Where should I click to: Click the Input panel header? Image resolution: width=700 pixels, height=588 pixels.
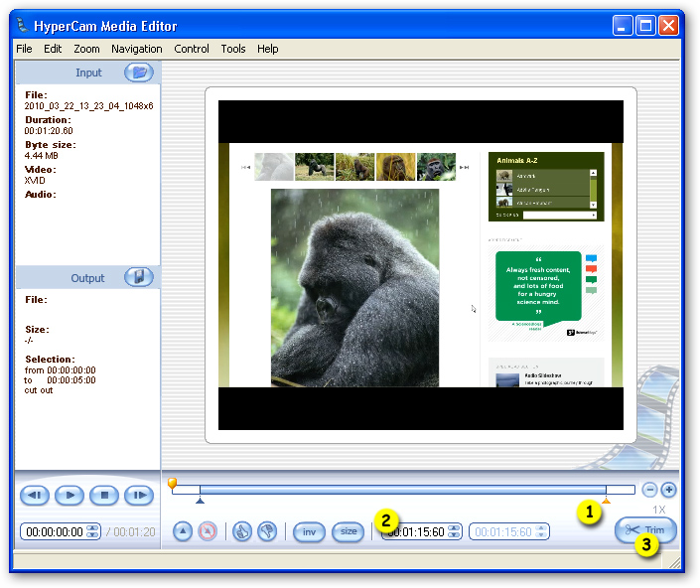(x=88, y=73)
